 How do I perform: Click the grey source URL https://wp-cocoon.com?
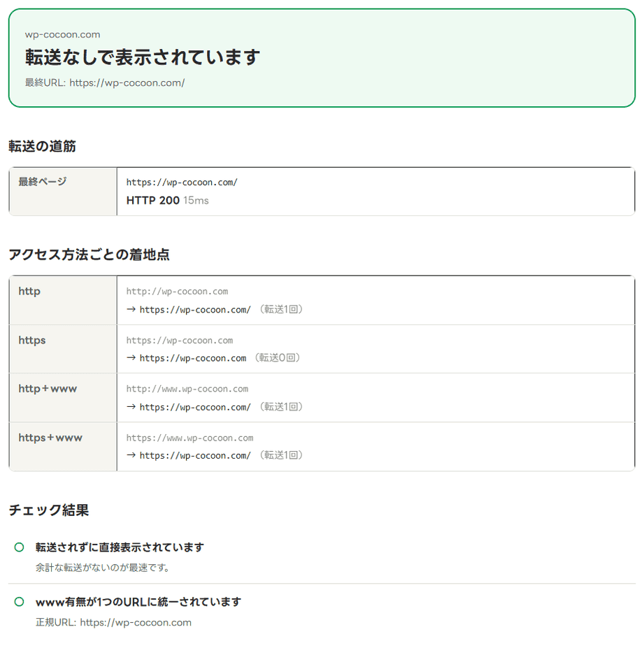tap(180, 340)
